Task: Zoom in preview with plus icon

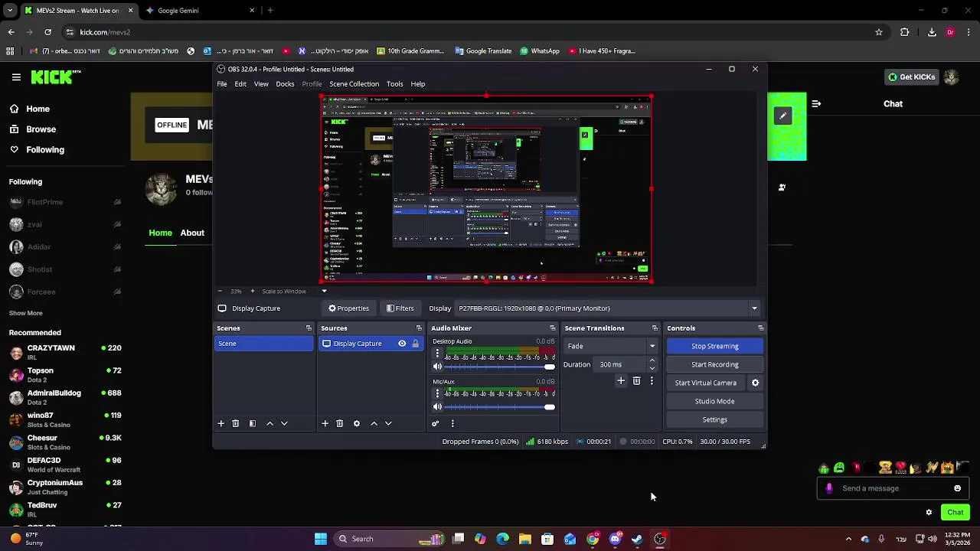Action: click(253, 291)
